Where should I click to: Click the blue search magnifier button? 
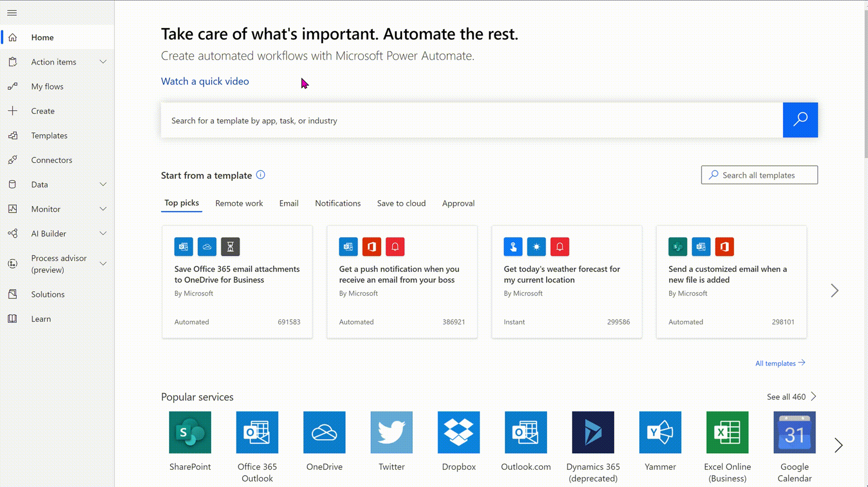[800, 120]
